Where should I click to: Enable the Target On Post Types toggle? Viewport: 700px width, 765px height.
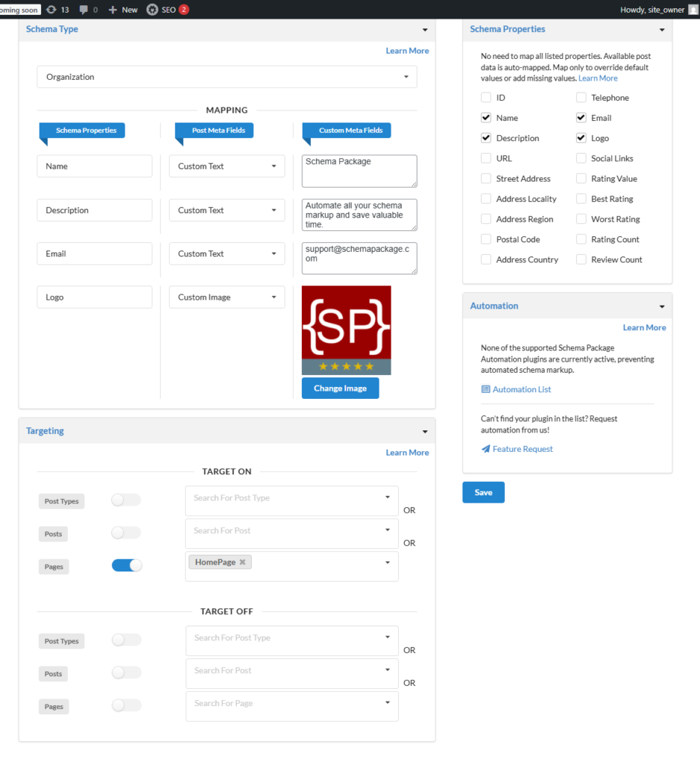tap(126, 501)
